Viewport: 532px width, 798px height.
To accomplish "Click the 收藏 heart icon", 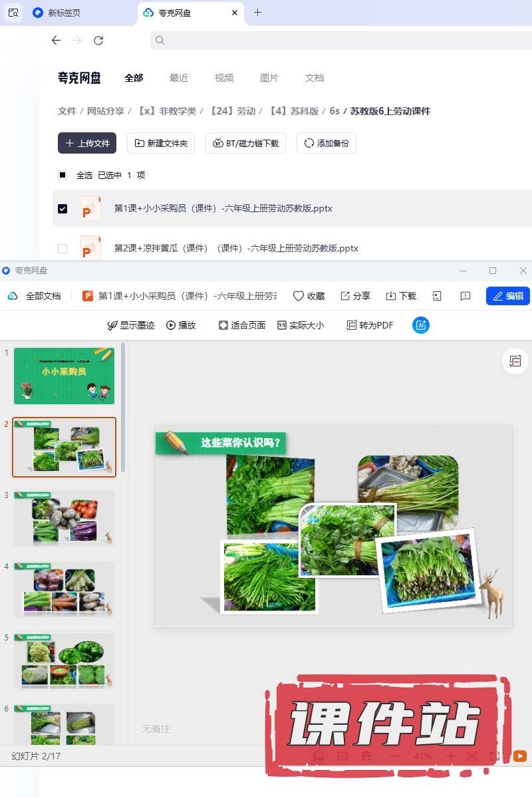I will (x=299, y=296).
